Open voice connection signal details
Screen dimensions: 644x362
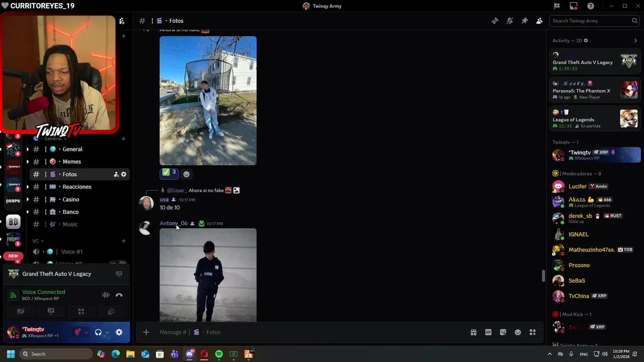tap(14, 295)
